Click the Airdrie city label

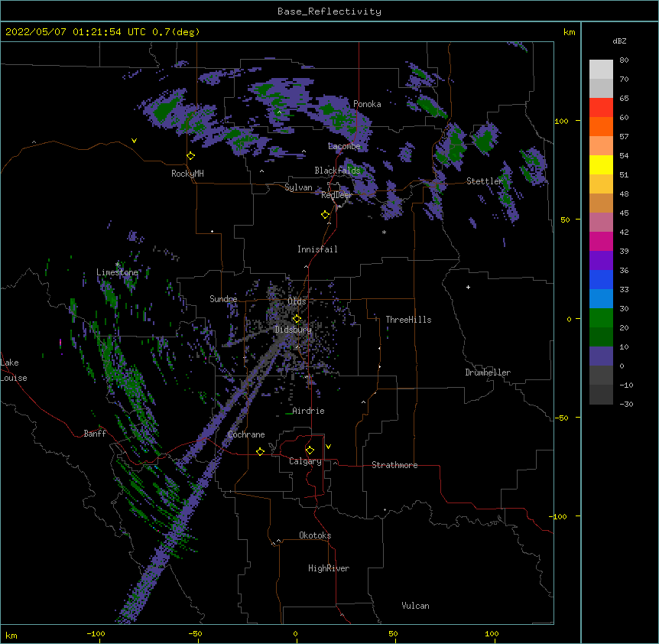tap(308, 411)
